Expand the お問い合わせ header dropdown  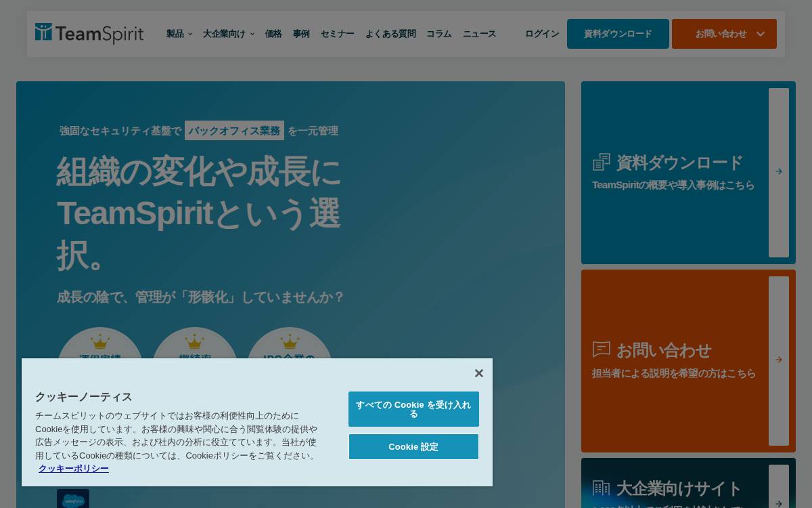point(724,34)
